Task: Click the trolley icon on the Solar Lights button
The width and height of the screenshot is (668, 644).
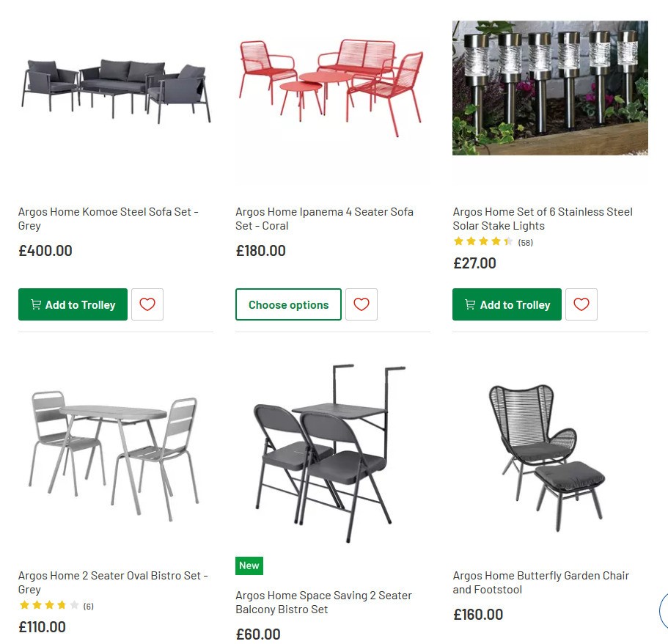Action: (469, 304)
